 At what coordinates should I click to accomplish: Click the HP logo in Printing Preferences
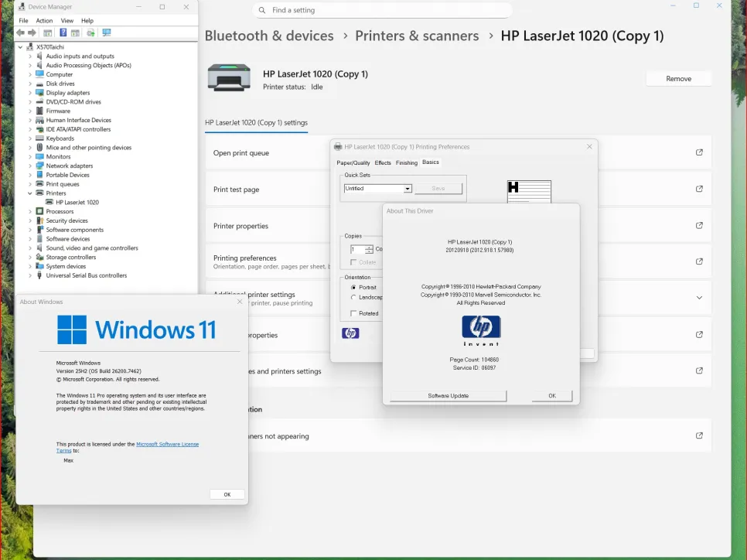click(x=350, y=333)
